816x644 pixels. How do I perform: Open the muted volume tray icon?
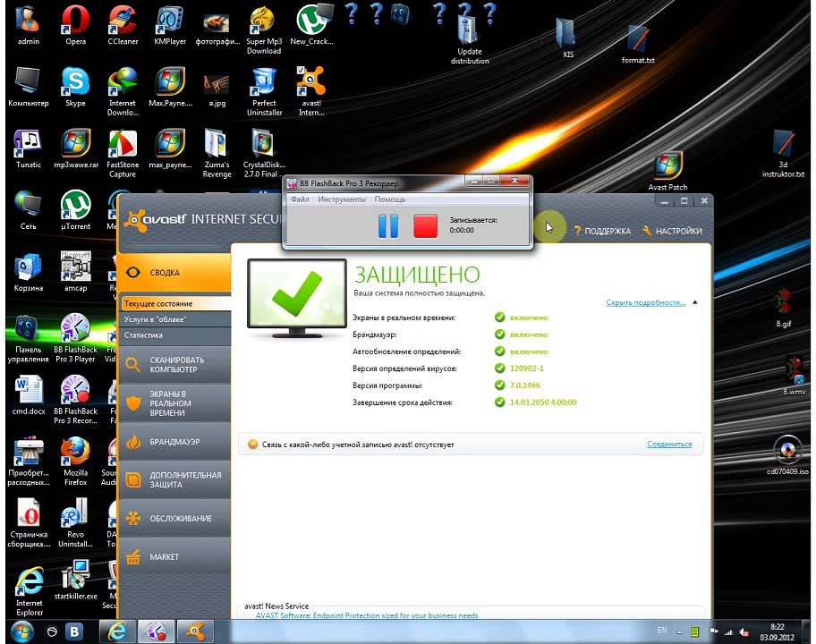pos(744,632)
